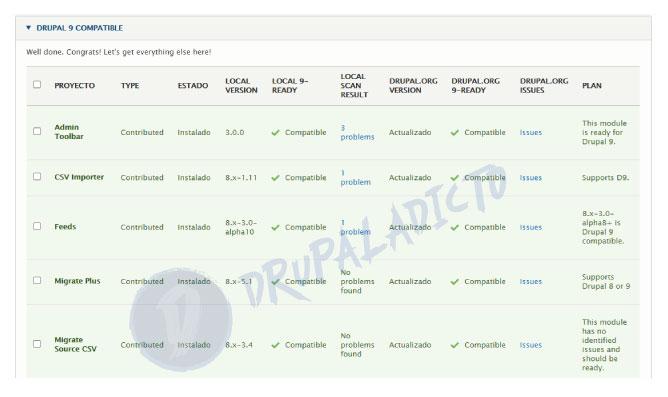
Task: Click the 'Well done. Congrats!' message text
Action: pyautogui.click(x=119, y=52)
